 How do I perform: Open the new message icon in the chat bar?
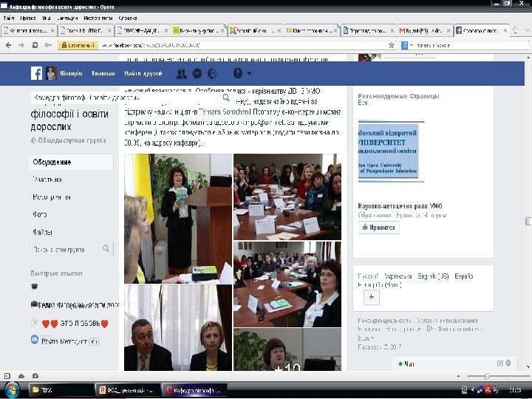click(x=499, y=363)
